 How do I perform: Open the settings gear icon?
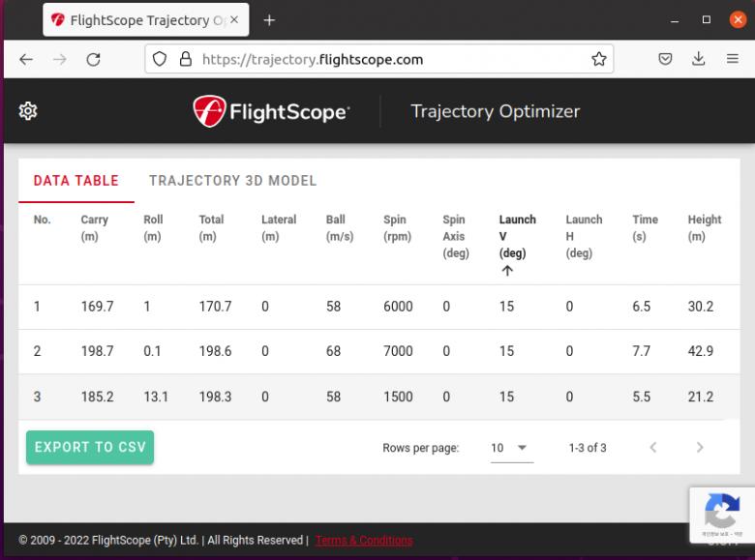click(27, 111)
